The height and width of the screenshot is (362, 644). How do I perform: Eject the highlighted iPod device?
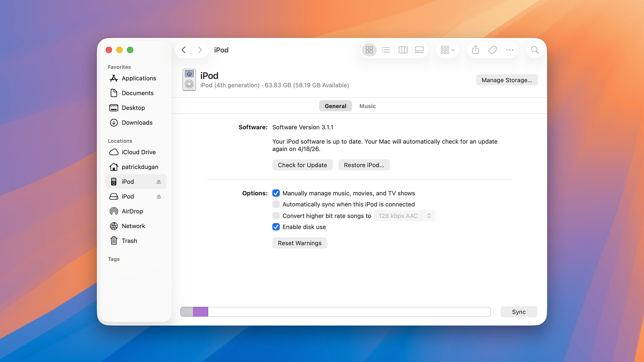pos(159,182)
